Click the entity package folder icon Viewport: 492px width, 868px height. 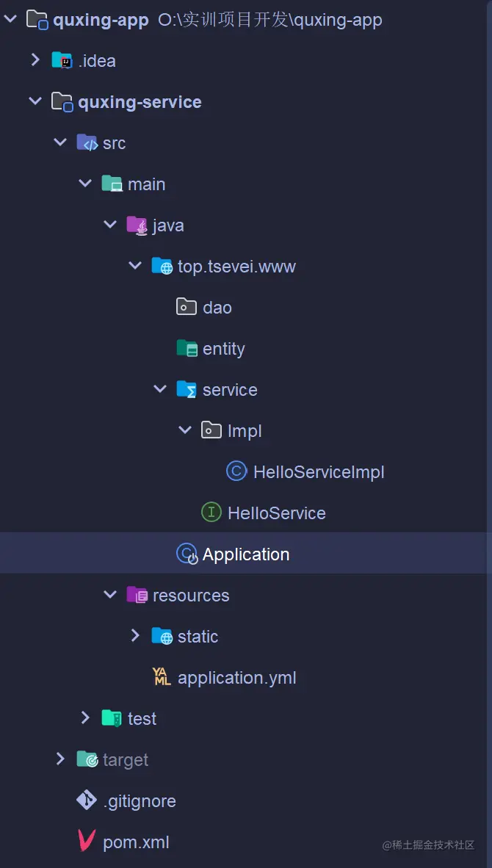point(187,348)
